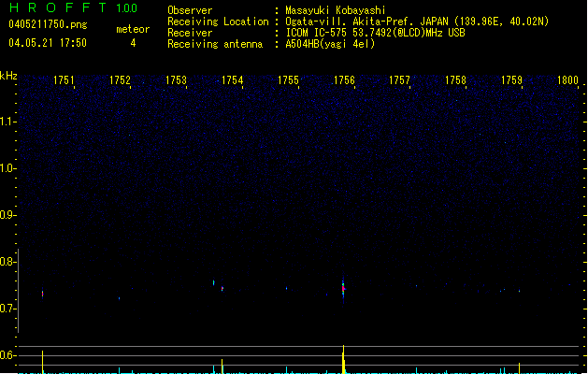Click antenna value A504HB(yagi 4el)
This screenshot has height=374, width=588.
[330, 44]
